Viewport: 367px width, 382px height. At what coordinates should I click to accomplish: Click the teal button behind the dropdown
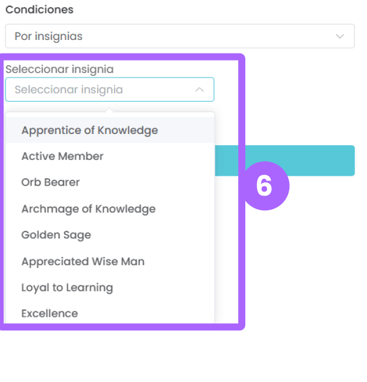point(300,161)
